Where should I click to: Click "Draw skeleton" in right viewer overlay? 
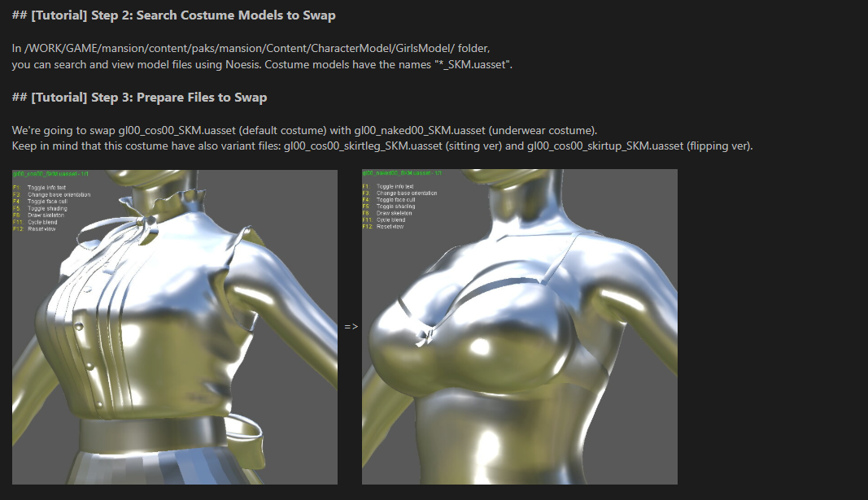click(395, 213)
